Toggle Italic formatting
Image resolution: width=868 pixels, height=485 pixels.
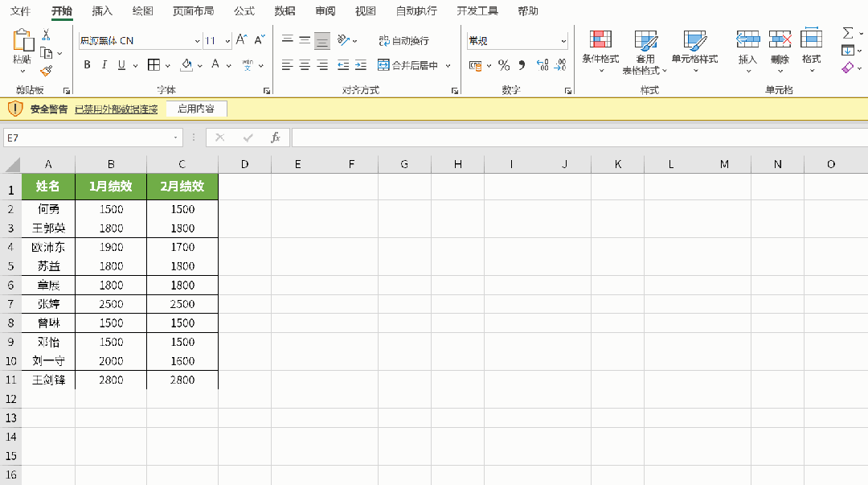[x=104, y=65]
